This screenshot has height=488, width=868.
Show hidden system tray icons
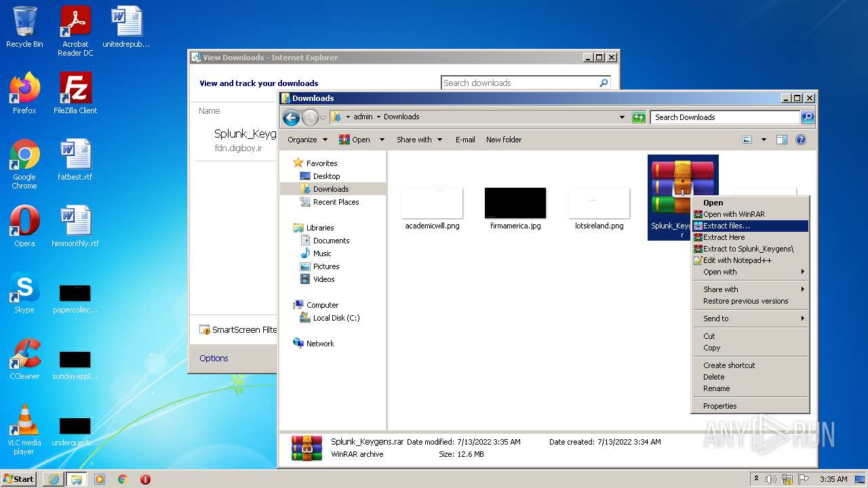[756, 479]
